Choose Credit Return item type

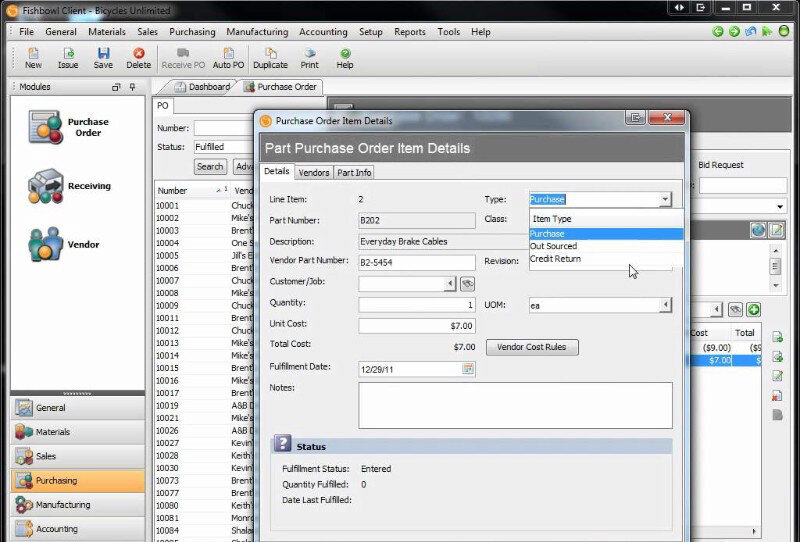[555, 259]
